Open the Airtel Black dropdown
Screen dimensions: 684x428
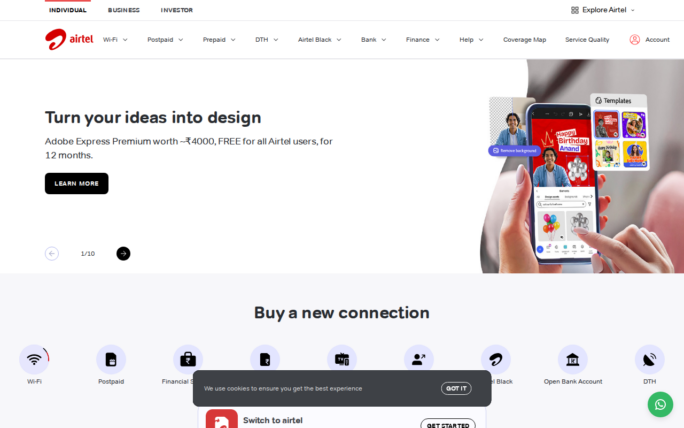319,40
